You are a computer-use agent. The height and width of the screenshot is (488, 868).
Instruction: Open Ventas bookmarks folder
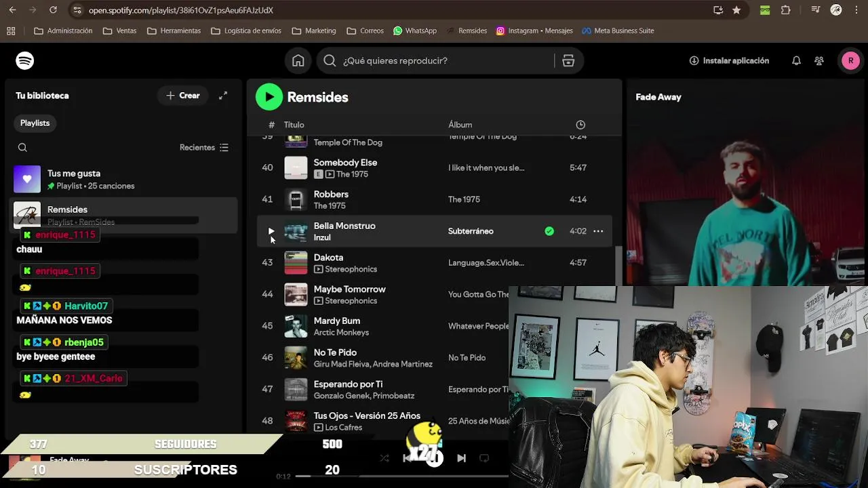point(120,30)
